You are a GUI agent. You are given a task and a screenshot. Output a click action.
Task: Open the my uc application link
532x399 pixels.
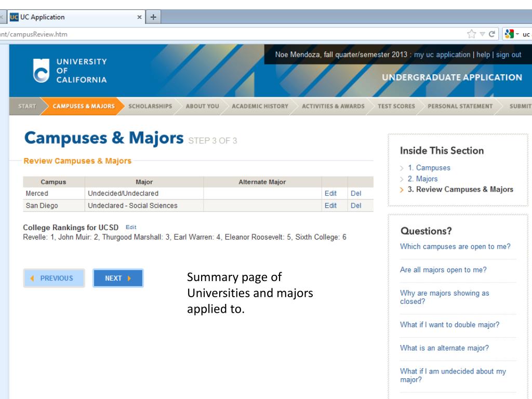442,55
